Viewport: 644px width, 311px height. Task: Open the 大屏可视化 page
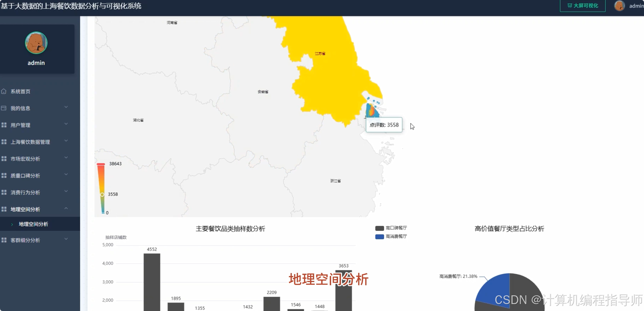point(582,5)
